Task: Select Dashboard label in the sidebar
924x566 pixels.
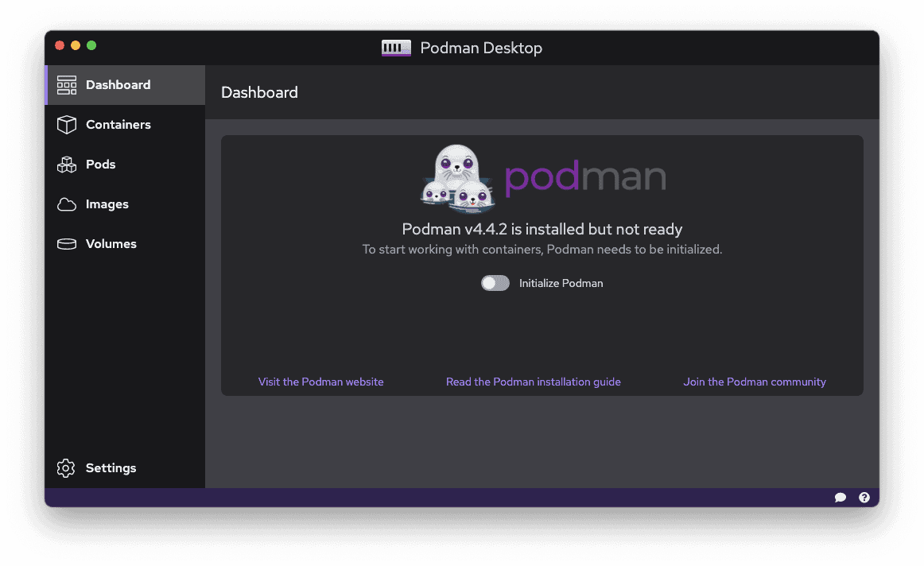Action: (x=118, y=85)
